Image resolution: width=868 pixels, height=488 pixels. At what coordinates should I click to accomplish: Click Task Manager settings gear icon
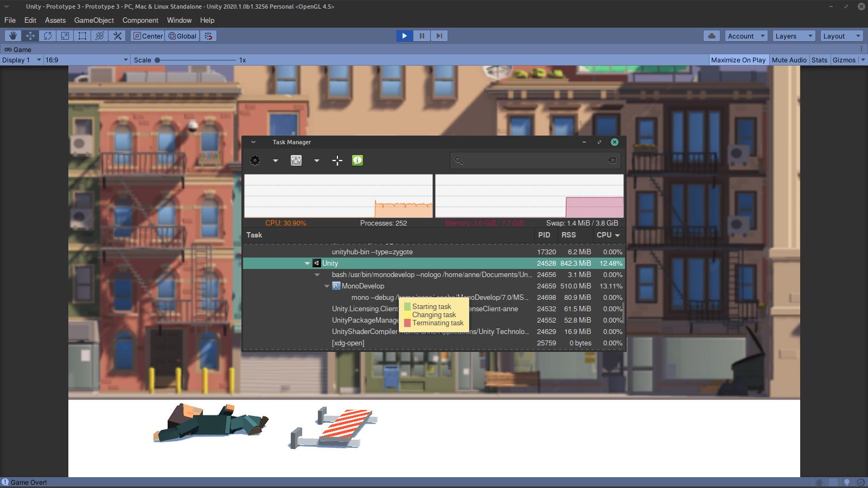pos(255,160)
